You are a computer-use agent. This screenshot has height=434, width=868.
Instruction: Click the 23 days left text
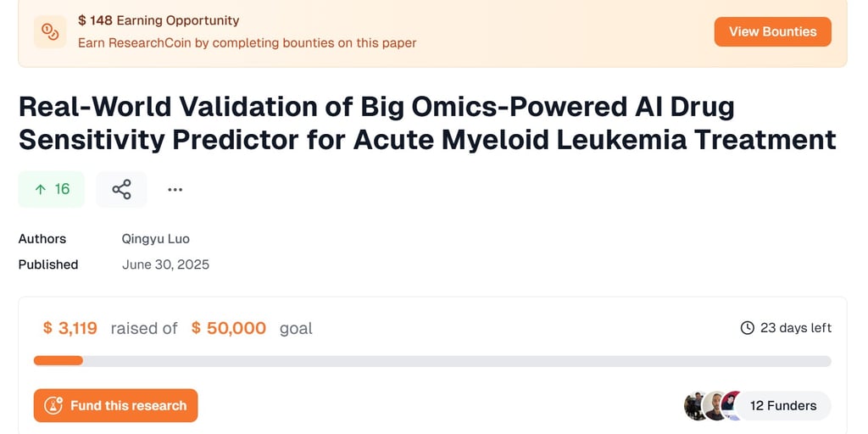[796, 328]
